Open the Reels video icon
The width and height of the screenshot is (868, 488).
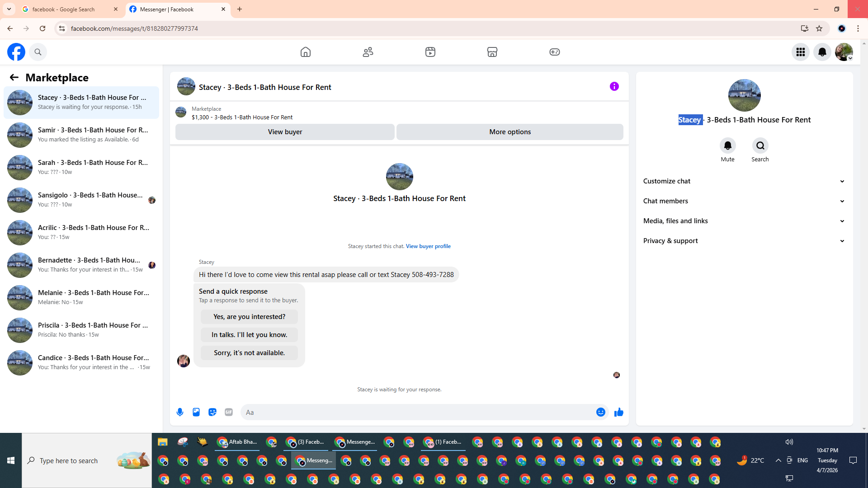430,52
